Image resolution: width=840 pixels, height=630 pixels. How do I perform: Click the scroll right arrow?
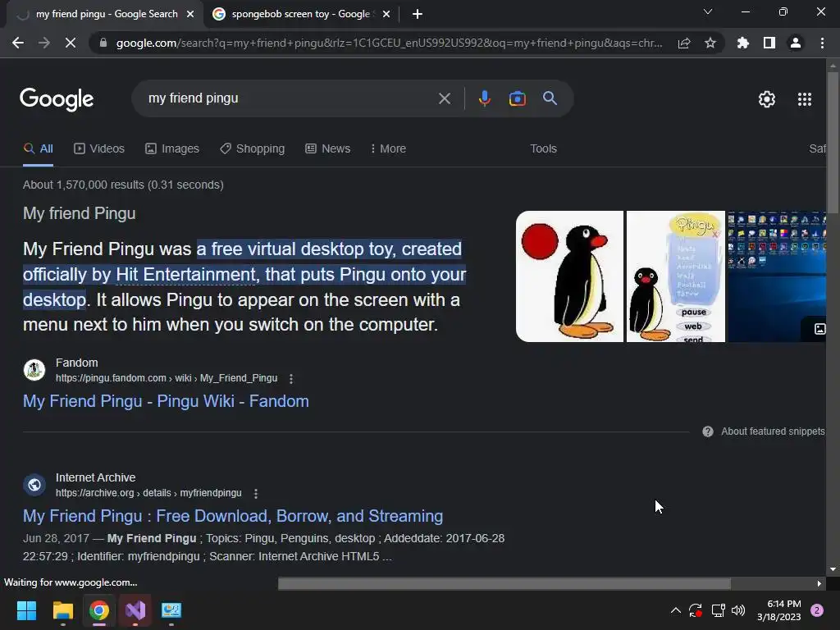(819, 583)
